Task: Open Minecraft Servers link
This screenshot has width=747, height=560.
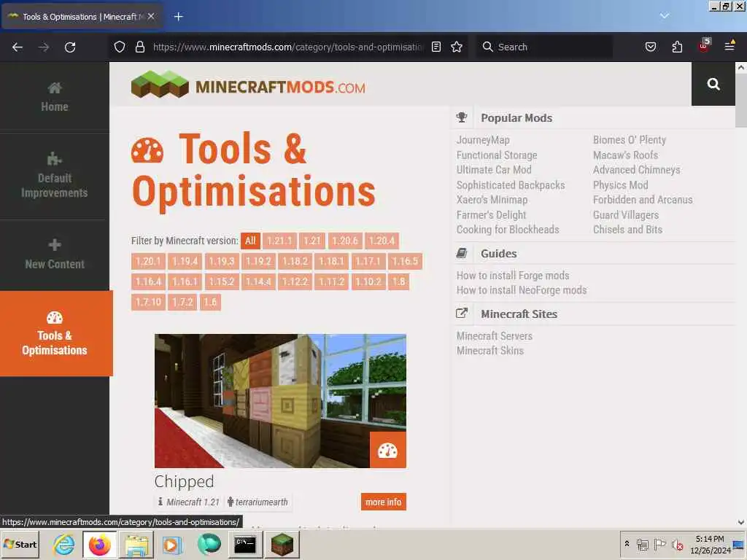Action: (x=495, y=336)
